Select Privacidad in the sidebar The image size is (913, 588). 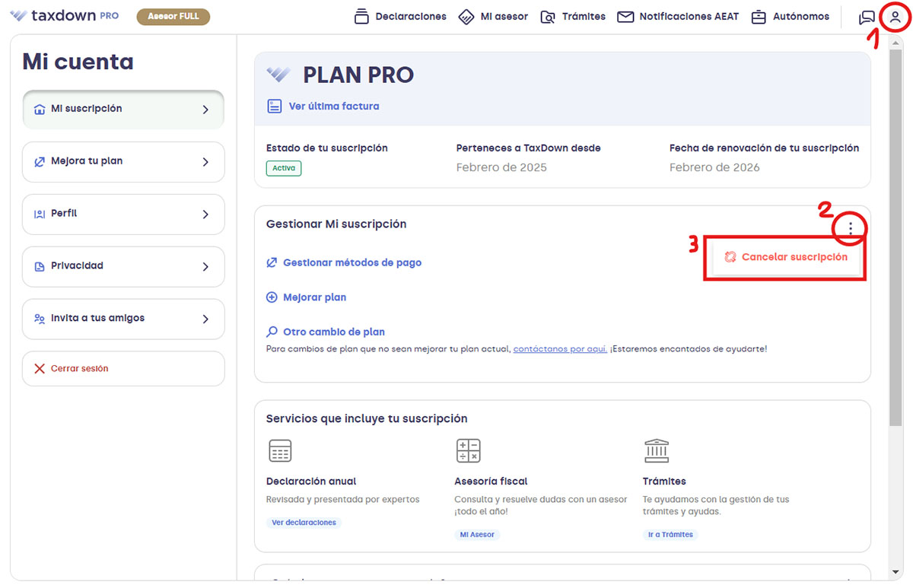tap(123, 267)
